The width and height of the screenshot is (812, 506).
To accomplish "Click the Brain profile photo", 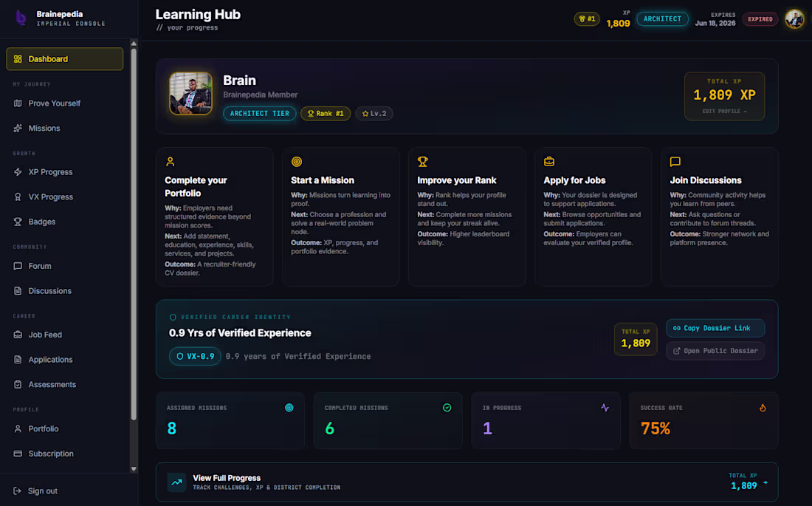I will coord(190,93).
